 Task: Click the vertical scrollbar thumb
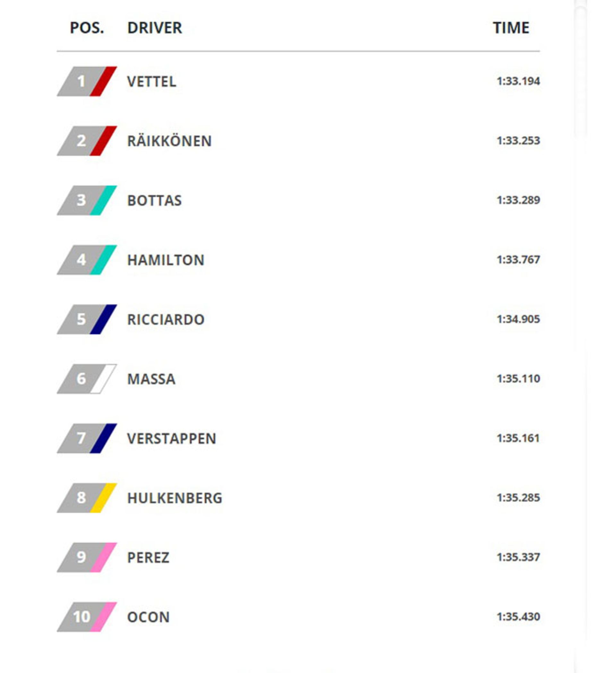coord(581,70)
